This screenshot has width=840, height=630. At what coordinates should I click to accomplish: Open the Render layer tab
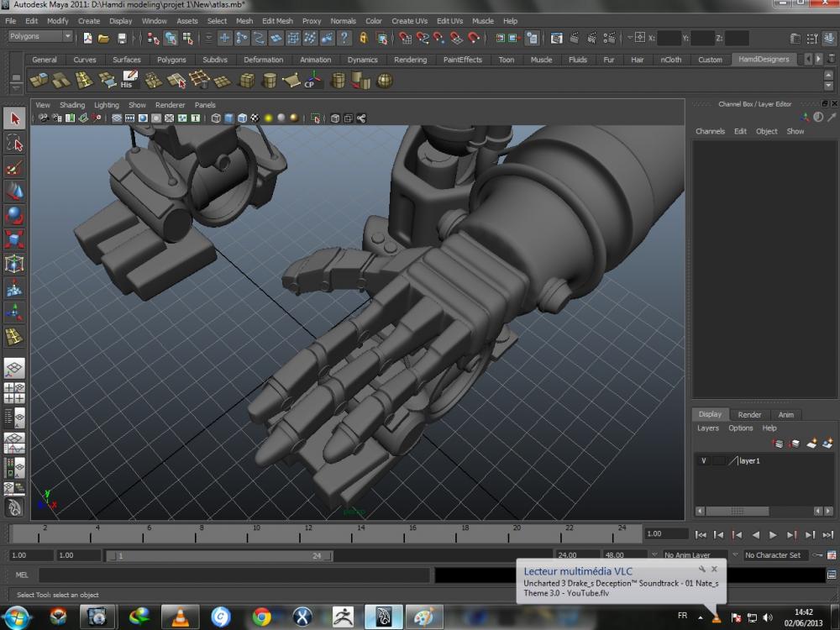pyautogui.click(x=749, y=414)
